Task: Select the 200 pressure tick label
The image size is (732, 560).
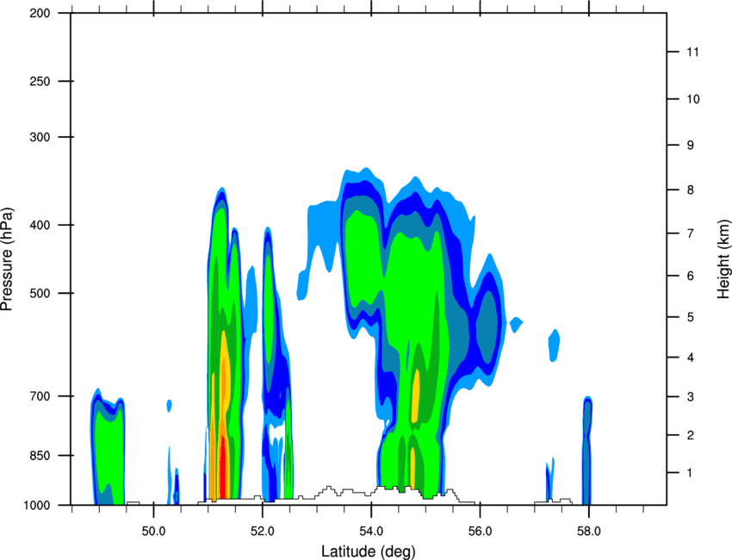Action: point(40,13)
